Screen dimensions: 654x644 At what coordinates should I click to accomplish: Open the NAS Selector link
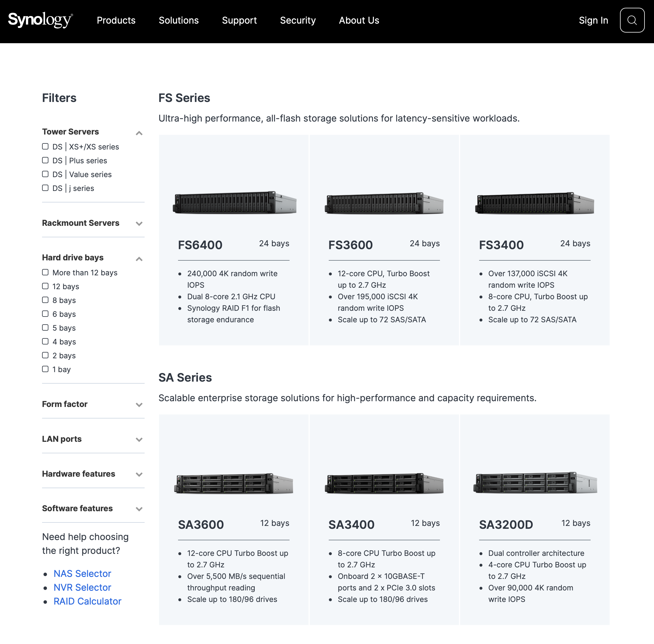tap(82, 574)
